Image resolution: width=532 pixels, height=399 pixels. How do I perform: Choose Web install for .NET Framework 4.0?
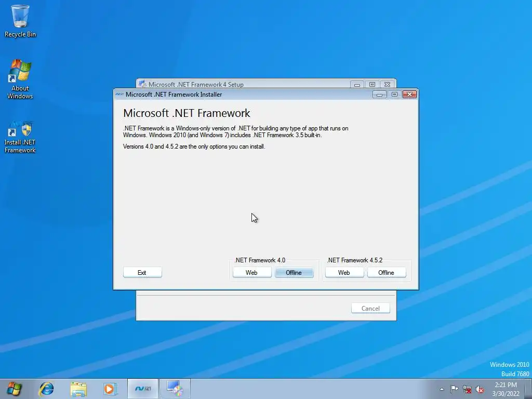(252, 272)
